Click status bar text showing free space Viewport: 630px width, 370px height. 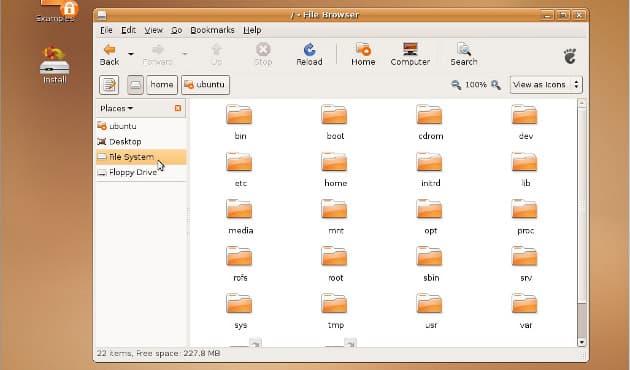pyautogui.click(x=158, y=354)
